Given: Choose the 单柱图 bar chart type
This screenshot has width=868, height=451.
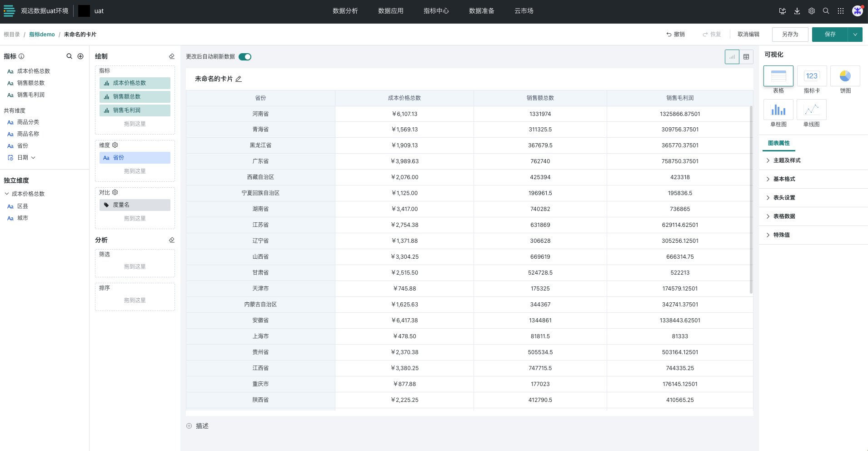Looking at the screenshot, I should [x=778, y=110].
